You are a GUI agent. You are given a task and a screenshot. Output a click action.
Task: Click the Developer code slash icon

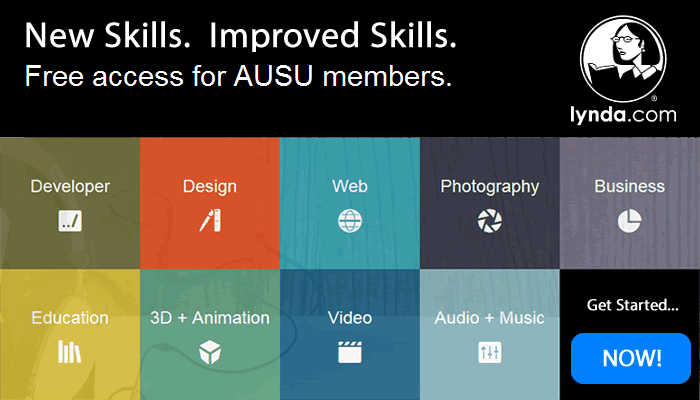[x=70, y=221]
